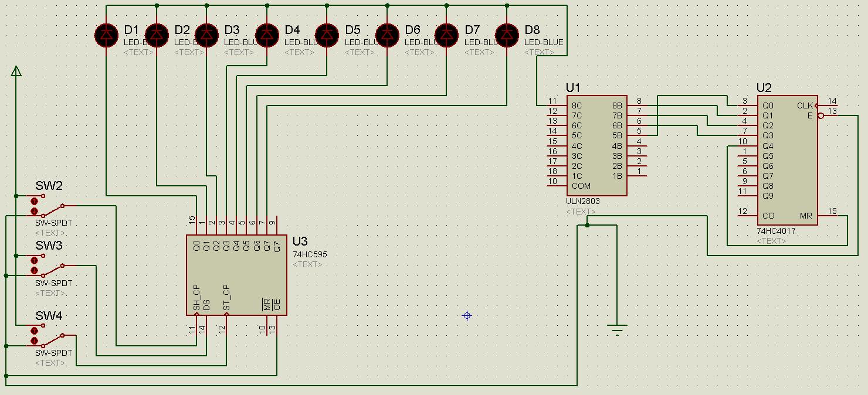The height and width of the screenshot is (395, 868).
Task: Click the SW3 label
Action: [49, 246]
